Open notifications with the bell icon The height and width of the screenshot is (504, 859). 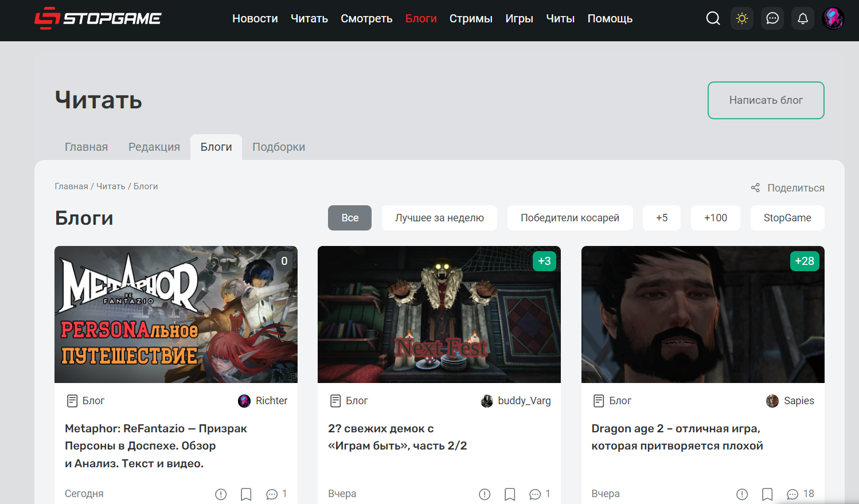(803, 18)
